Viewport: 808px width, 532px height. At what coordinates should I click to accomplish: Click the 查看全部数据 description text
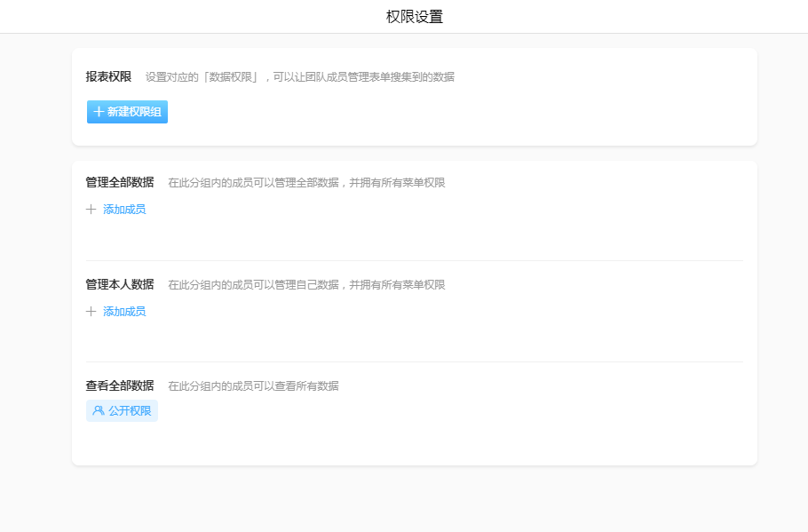253,386
